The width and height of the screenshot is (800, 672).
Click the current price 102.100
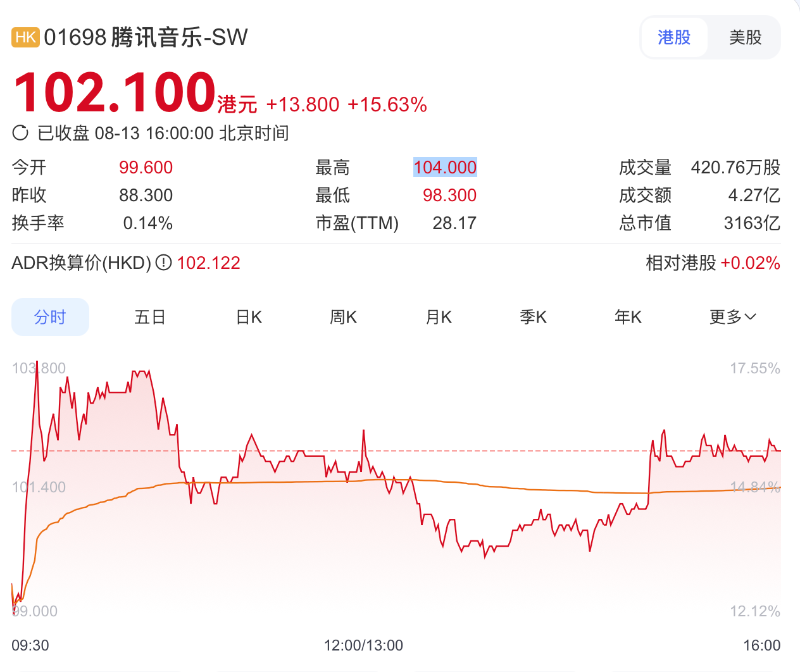click(115, 92)
